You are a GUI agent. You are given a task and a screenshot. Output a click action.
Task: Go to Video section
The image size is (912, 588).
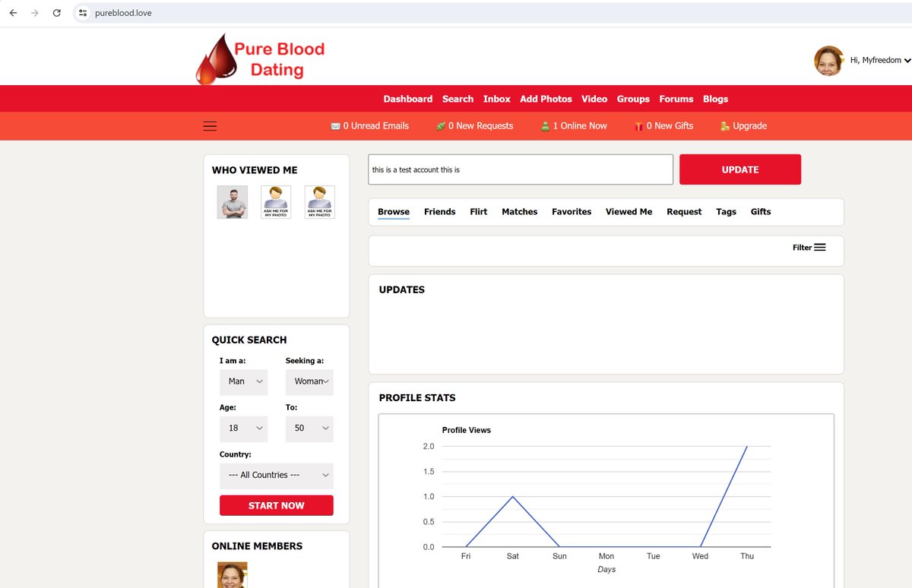(594, 99)
